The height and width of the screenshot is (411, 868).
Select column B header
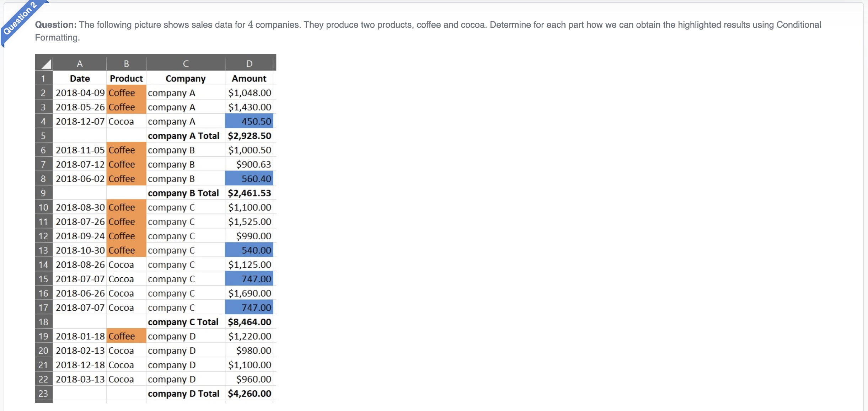[126, 64]
